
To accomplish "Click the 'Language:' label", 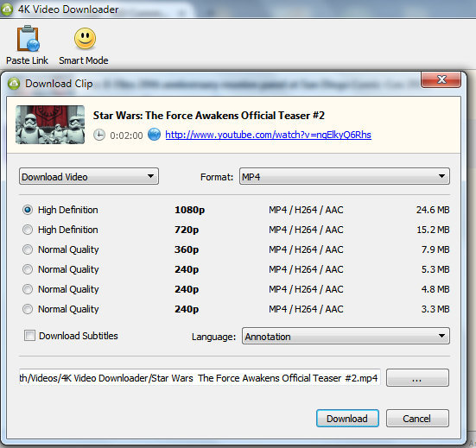I will [213, 337].
